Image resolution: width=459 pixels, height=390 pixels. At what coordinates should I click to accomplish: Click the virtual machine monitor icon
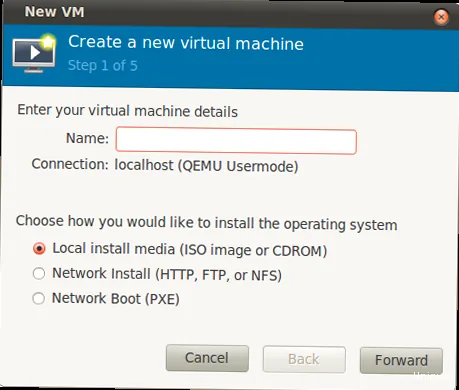(x=34, y=53)
